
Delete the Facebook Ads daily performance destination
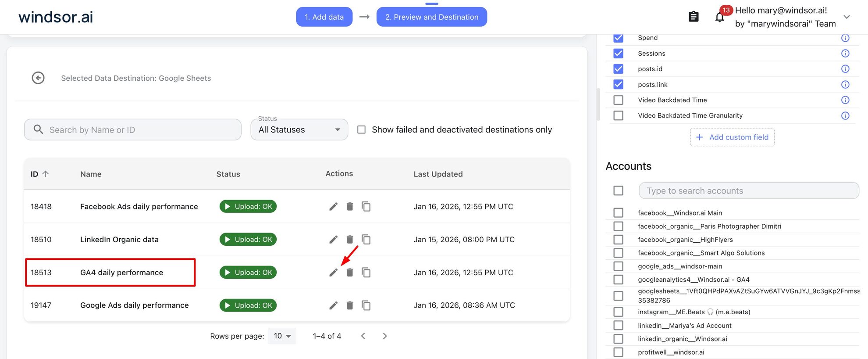coord(350,206)
